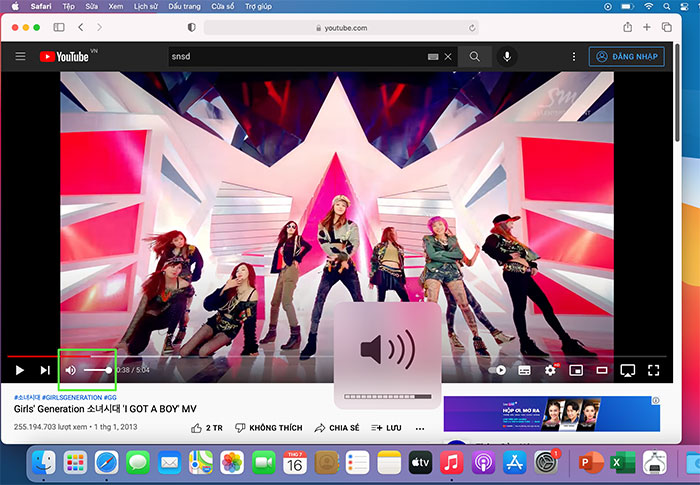Image resolution: width=700 pixels, height=485 pixels.
Task: Open the three-dot settings menu in header
Action: coord(574,57)
